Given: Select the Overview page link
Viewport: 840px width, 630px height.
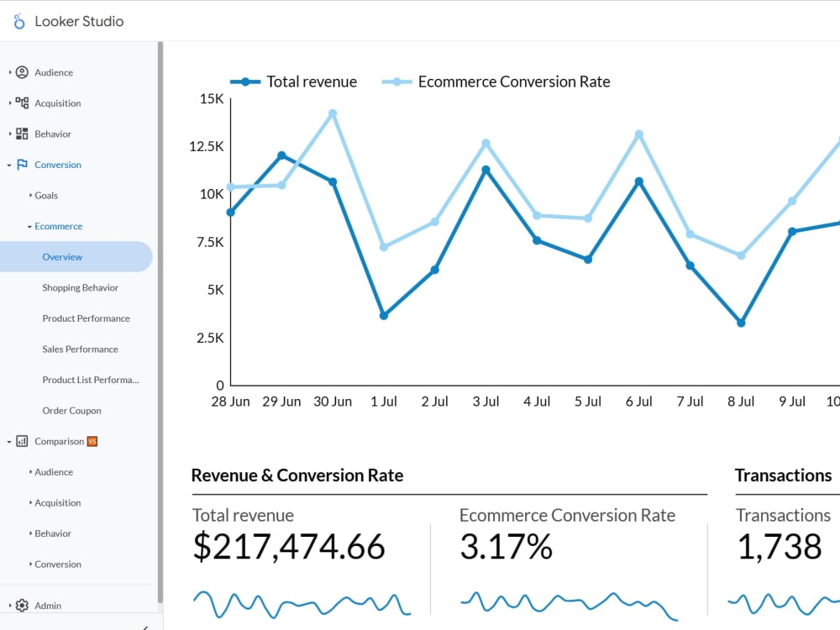Looking at the screenshot, I should (62, 256).
